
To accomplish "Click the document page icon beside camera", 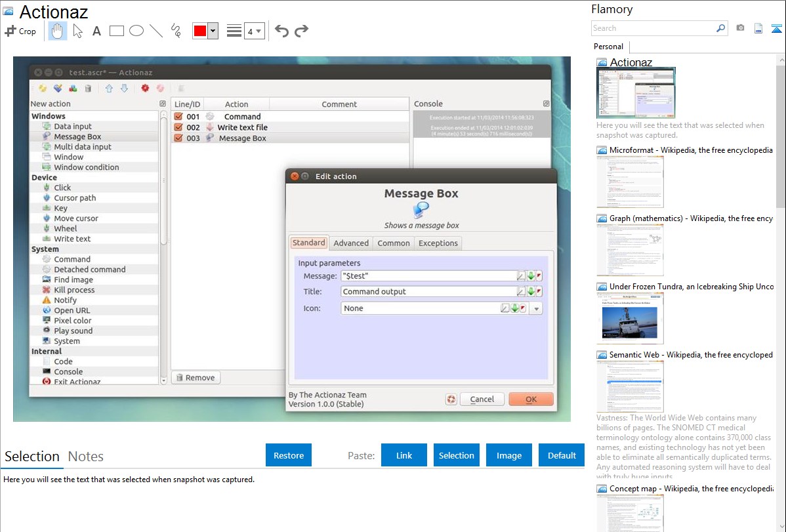I will pos(758,28).
